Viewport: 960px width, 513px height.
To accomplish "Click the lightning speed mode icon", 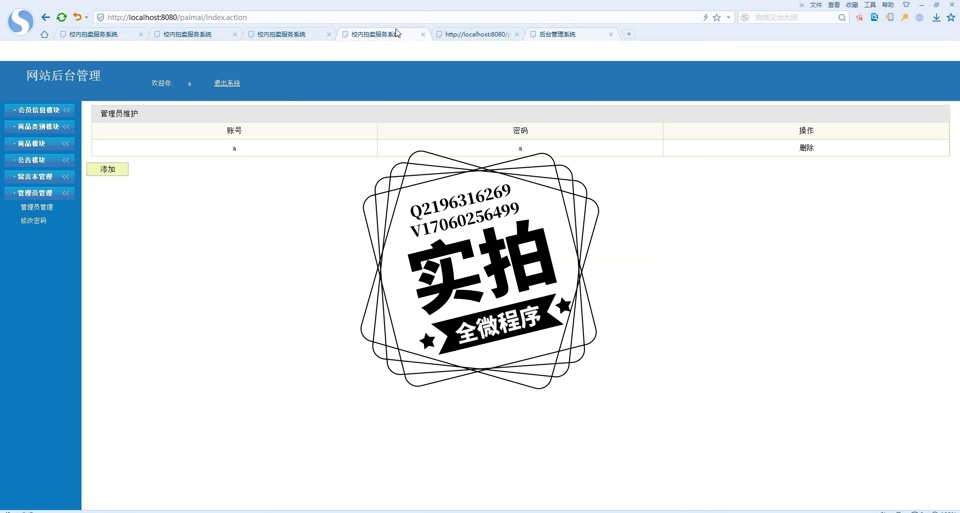I will [705, 17].
